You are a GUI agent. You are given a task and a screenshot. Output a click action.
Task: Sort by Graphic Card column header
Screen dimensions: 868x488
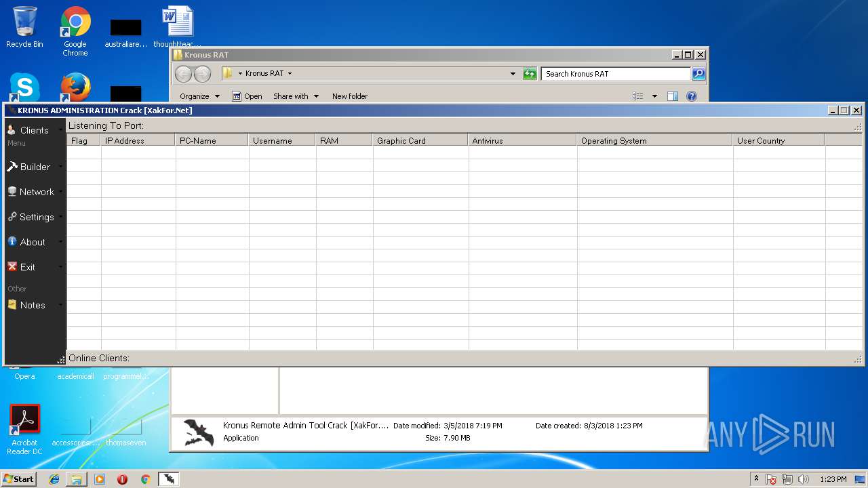tap(420, 140)
